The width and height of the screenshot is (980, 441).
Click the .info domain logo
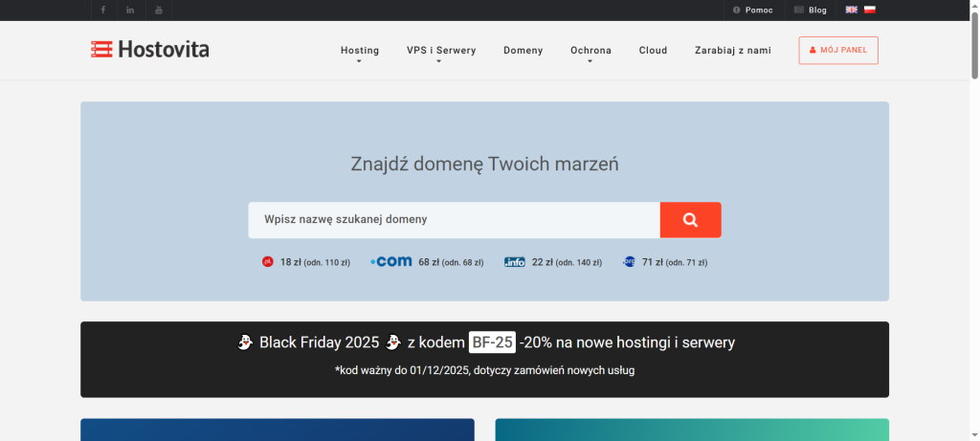[515, 261]
